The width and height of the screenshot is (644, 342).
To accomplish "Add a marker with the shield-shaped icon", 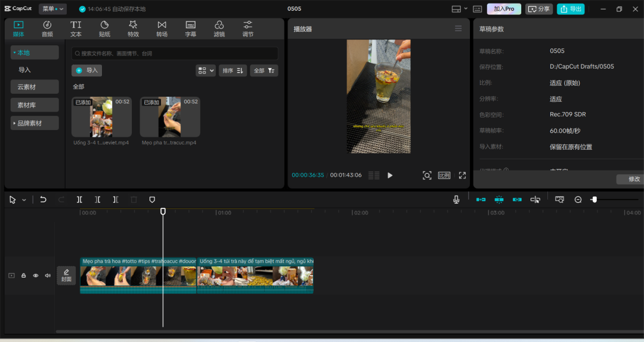I will [152, 199].
